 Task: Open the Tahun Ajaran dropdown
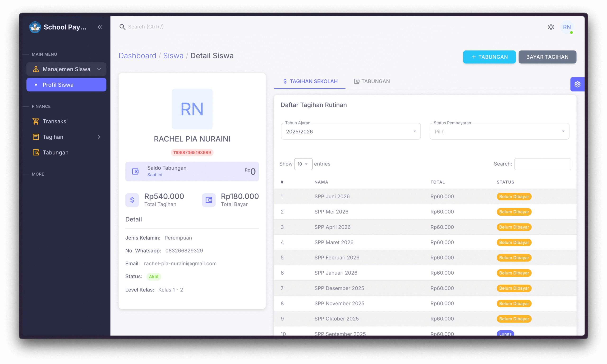(350, 132)
